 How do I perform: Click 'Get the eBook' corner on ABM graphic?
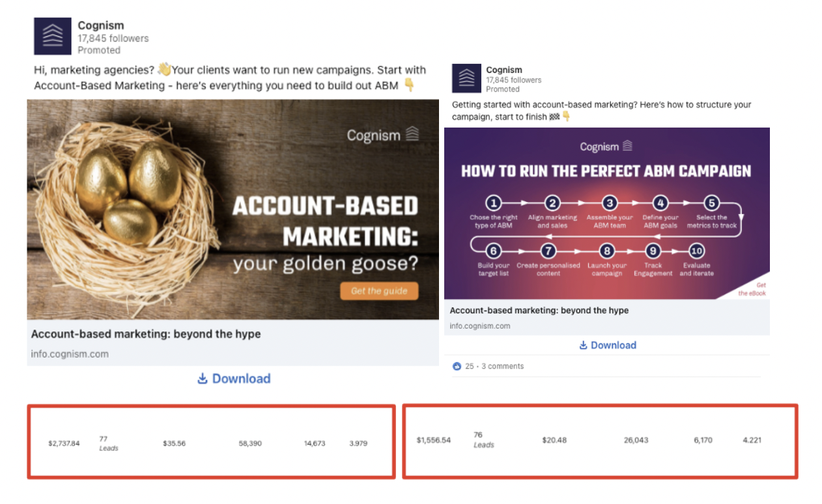tap(756, 290)
